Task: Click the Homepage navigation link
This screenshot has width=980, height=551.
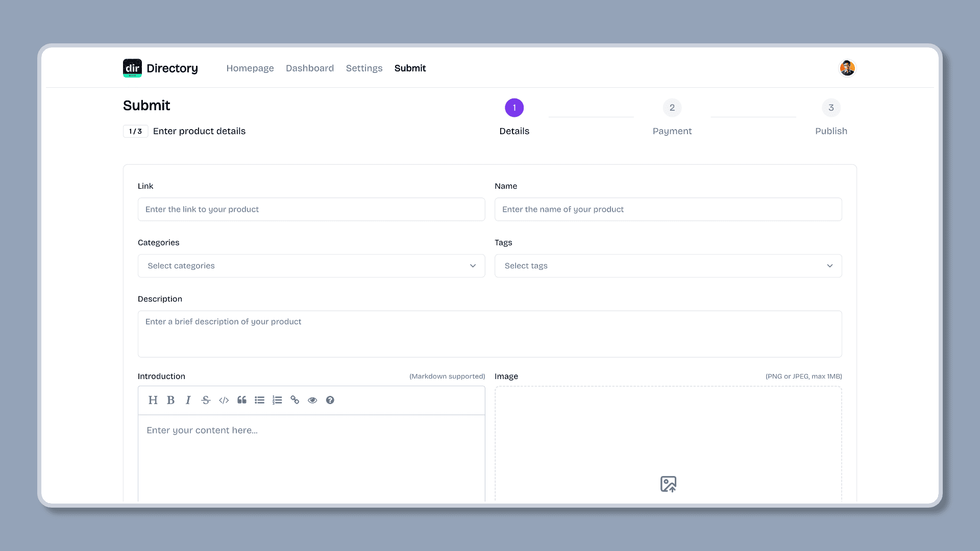Action: 251,68
